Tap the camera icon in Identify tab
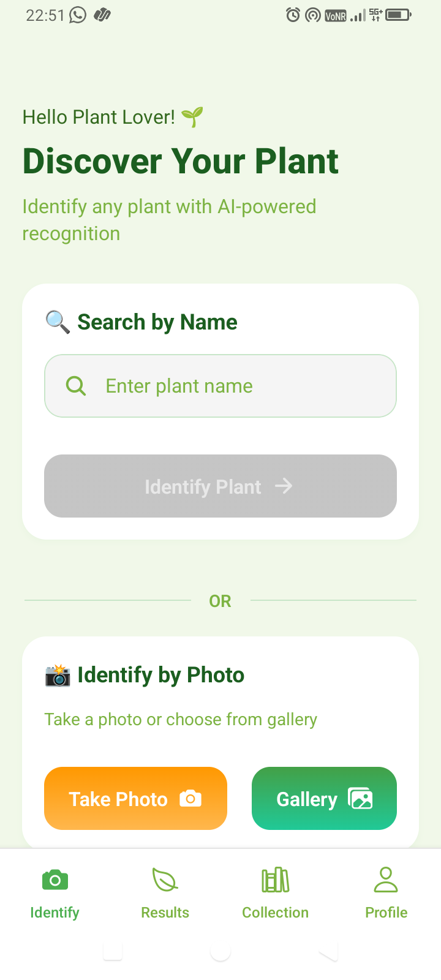The height and width of the screenshot is (980, 441). coord(55,880)
